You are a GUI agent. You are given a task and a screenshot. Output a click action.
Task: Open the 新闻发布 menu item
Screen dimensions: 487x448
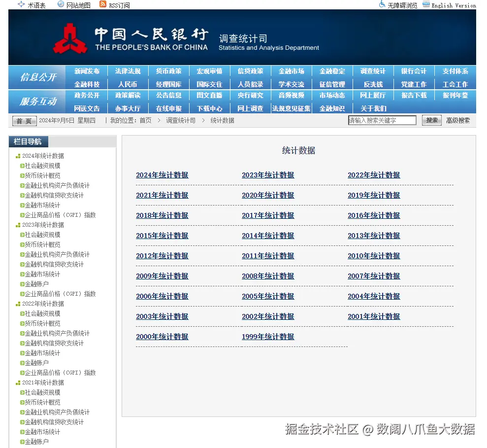click(x=87, y=71)
